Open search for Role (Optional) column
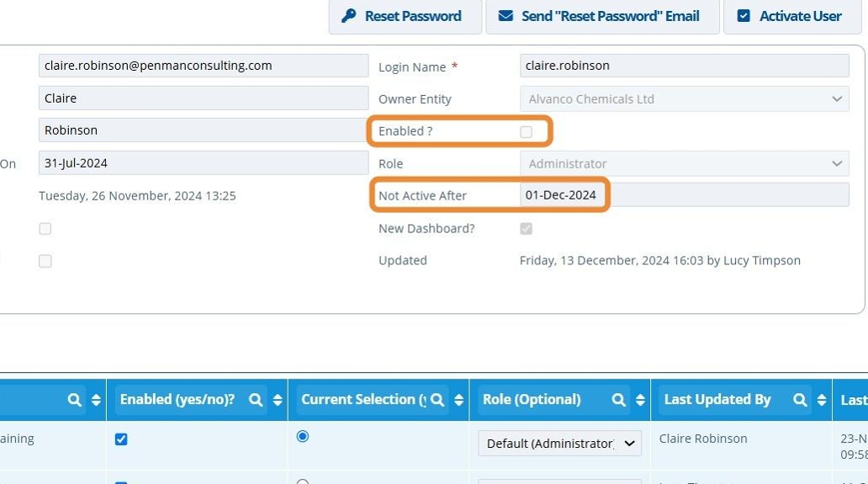The width and height of the screenshot is (868, 484). [x=619, y=401]
